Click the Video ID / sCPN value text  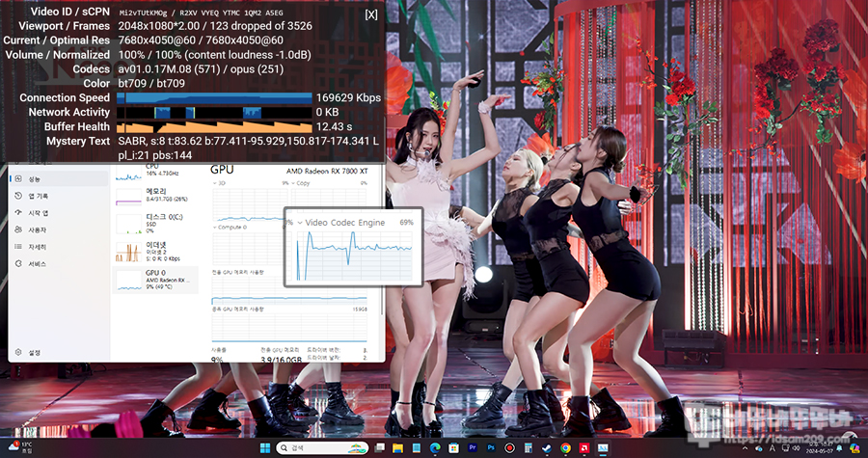[x=201, y=13]
